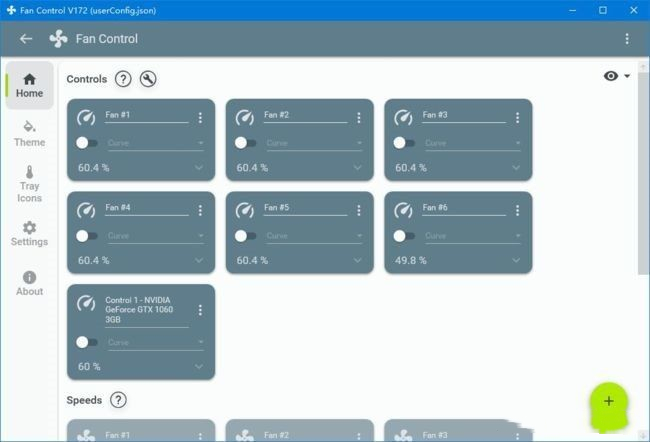The height and width of the screenshot is (442, 650).
Task: Toggle the eye visibility icon
Action: pyautogui.click(x=611, y=76)
